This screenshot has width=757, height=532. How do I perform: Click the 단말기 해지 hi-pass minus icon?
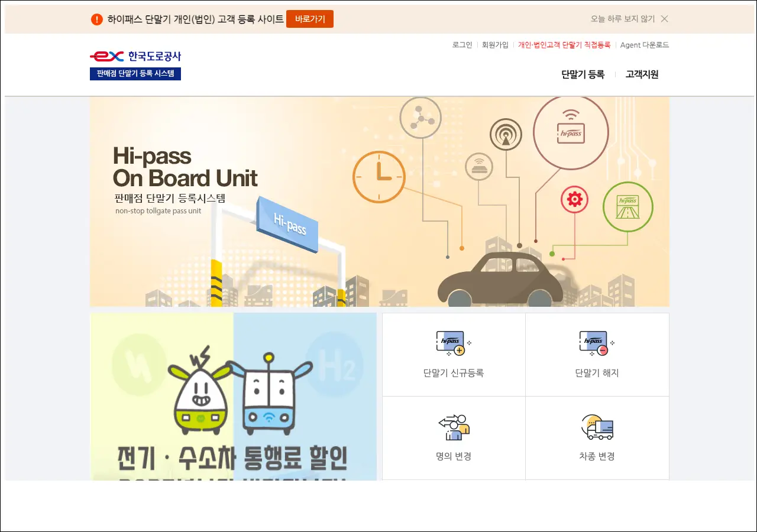point(596,343)
